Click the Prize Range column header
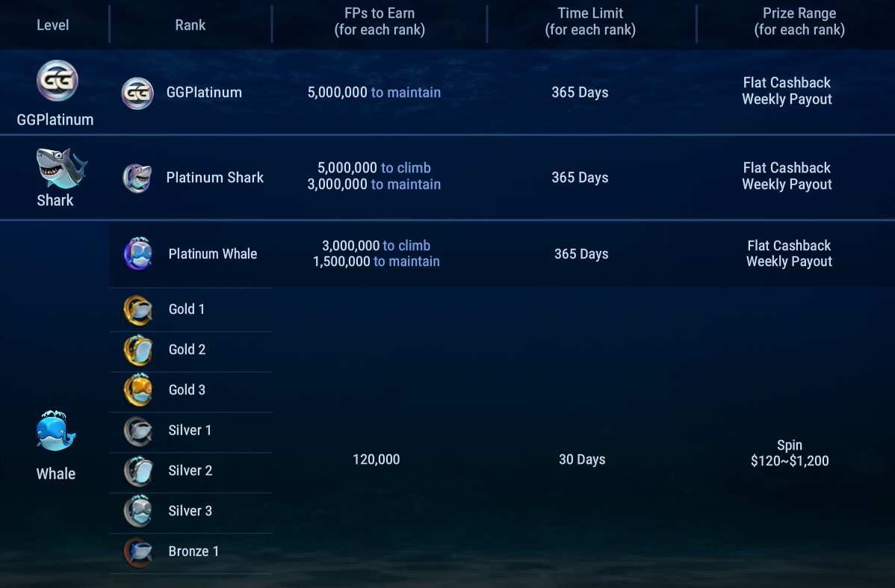 click(x=799, y=22)
